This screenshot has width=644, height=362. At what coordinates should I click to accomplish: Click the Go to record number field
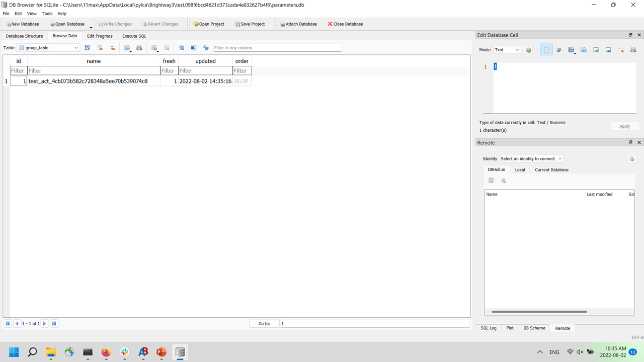(x=374, y=324)
